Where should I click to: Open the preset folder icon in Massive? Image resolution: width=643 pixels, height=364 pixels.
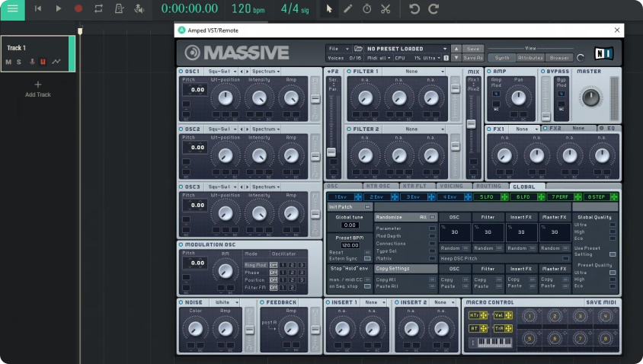pyautogui.click(x=359, y=49)
